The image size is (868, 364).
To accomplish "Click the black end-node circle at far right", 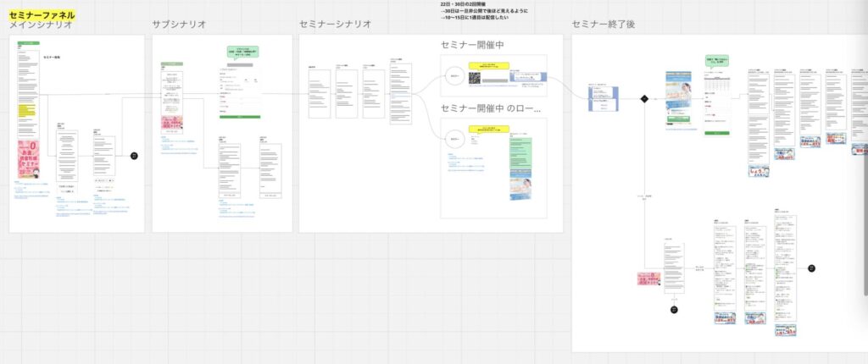I will coord(811,268).
